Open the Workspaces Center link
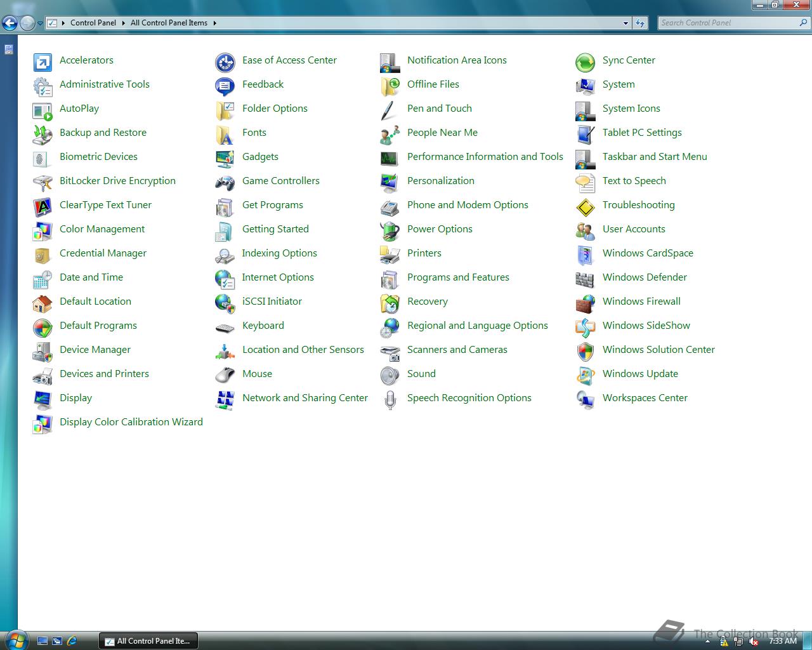This screenshot has width=812, height=650. [645, 398]
